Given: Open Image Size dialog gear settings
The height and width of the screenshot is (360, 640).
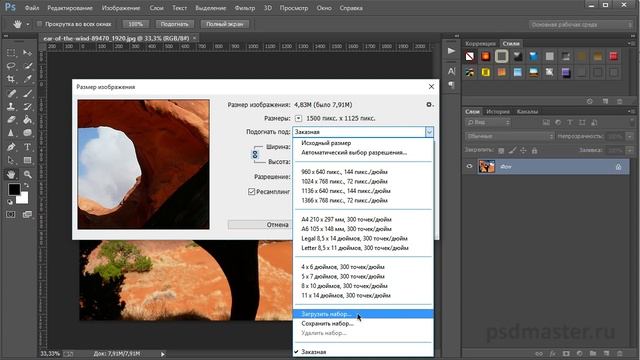Looking at the screenshot, I should point(429,105).
